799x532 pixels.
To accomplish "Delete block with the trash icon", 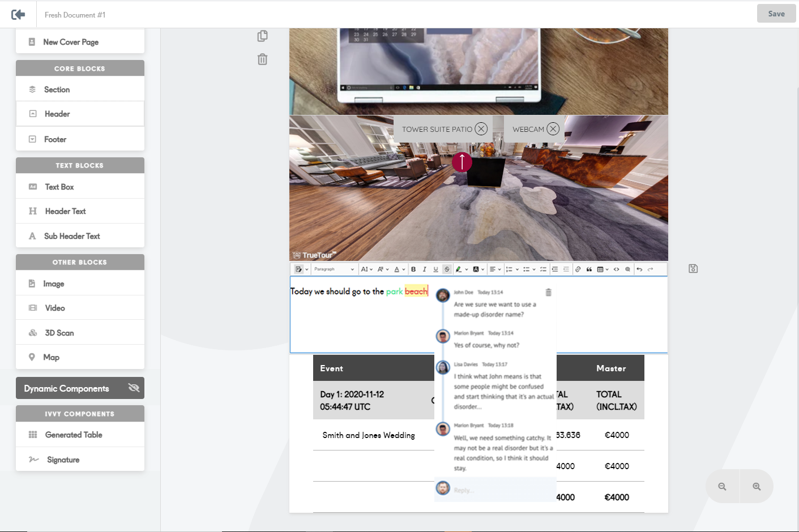I will click(262, 59).
